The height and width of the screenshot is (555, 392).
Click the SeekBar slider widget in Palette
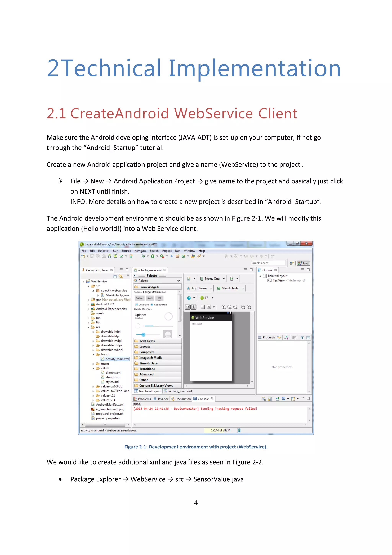[x=148, y=335]
